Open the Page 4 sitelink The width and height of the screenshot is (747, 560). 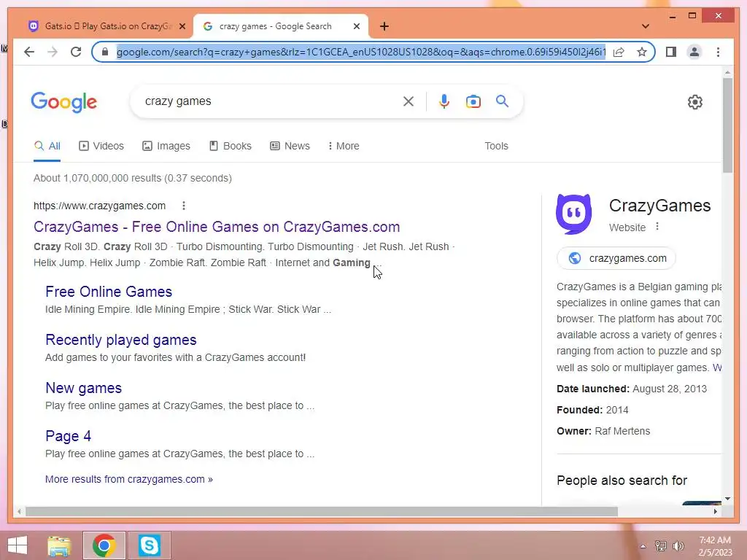(x=68, y=436)
